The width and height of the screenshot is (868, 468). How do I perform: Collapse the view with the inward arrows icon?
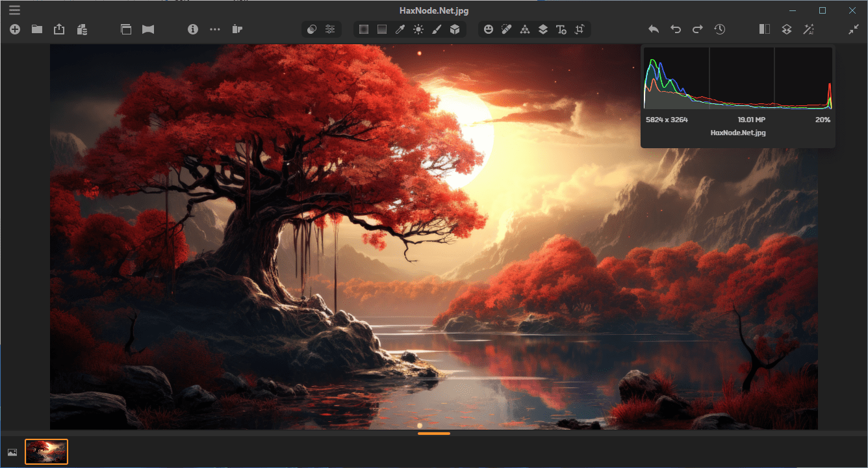(854, 29)
